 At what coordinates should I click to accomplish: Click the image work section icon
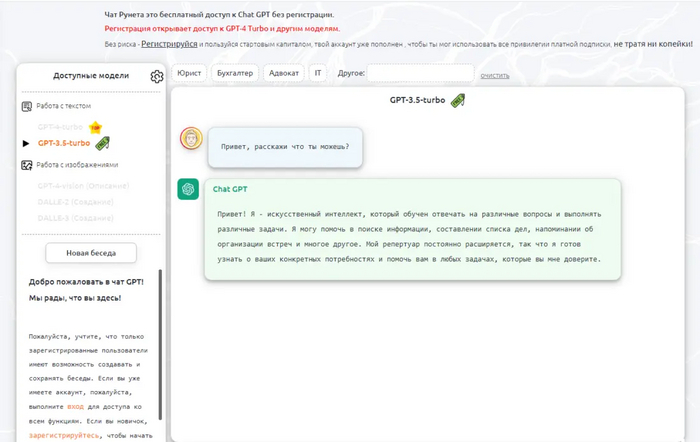point(27,165)
